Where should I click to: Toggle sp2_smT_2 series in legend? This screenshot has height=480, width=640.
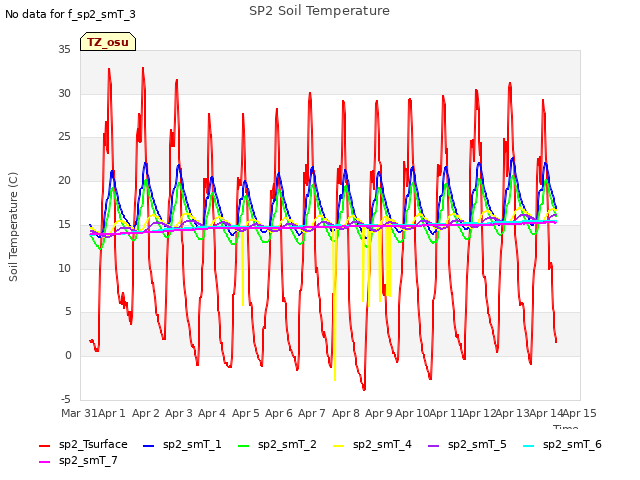tap(278, 444)
